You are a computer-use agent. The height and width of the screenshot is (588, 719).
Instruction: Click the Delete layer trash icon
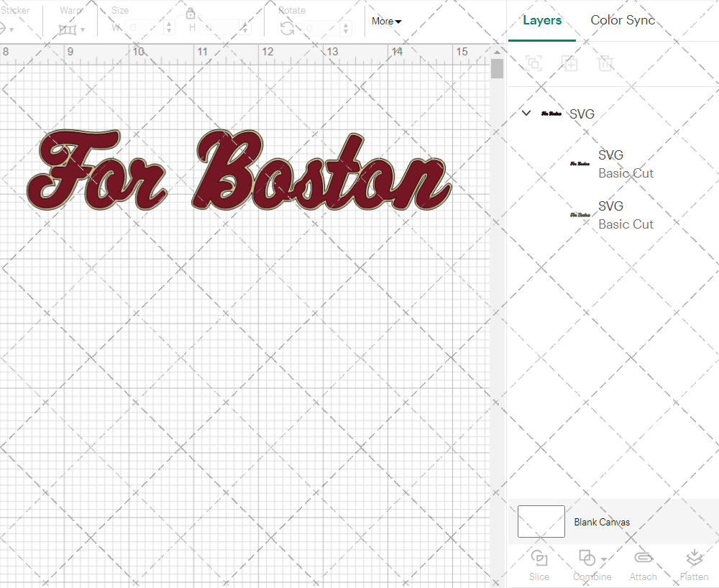(605, 63)
